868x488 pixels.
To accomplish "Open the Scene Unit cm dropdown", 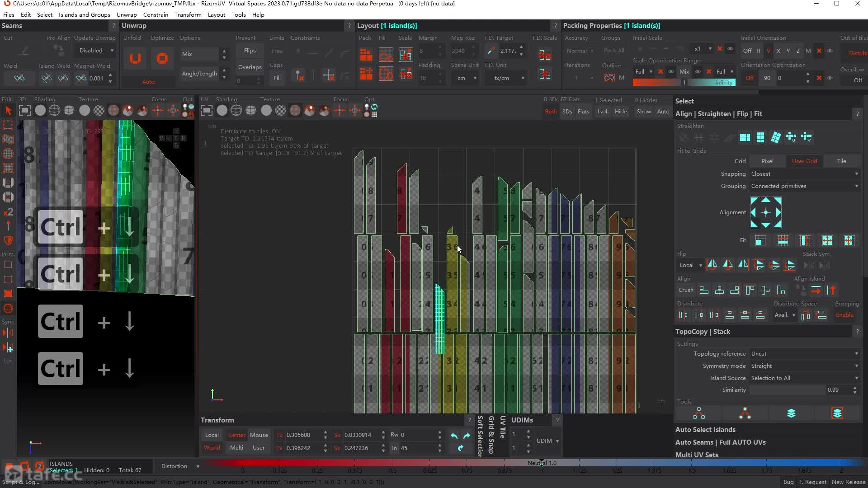I will coord(466,78).
